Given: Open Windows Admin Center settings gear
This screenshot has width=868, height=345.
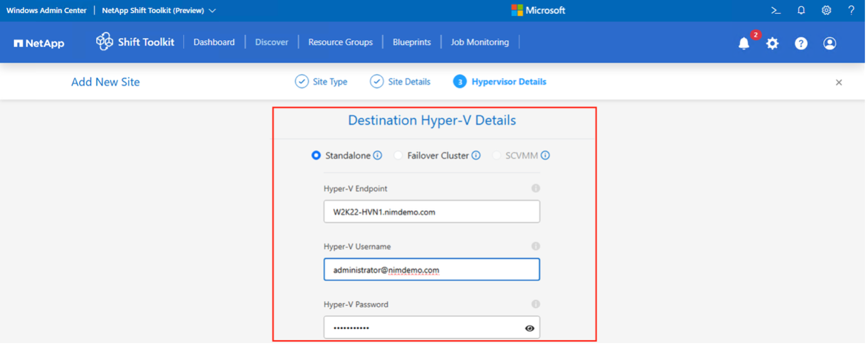Looking at the screenshot, I should (x=827, y=11).
